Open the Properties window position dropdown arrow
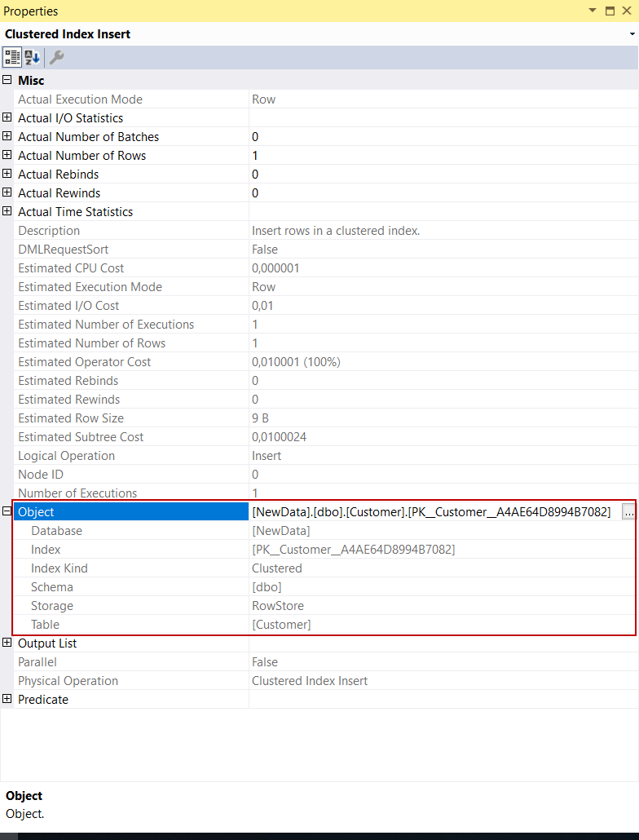639x840 pixels. coord(592,11)
